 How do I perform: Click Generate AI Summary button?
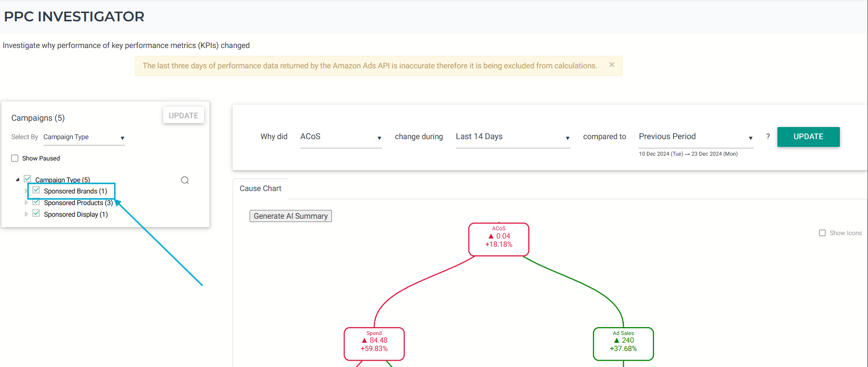click(291, 216)
